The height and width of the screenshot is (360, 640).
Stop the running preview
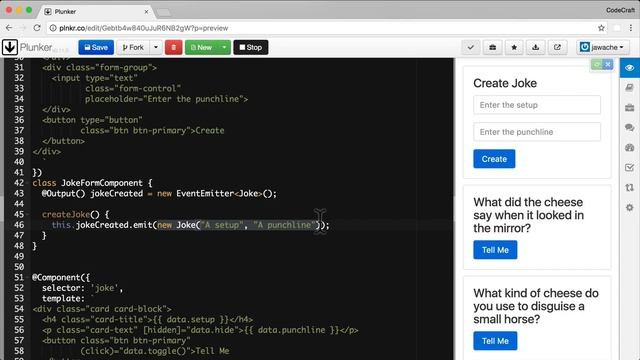coord(251,47)
